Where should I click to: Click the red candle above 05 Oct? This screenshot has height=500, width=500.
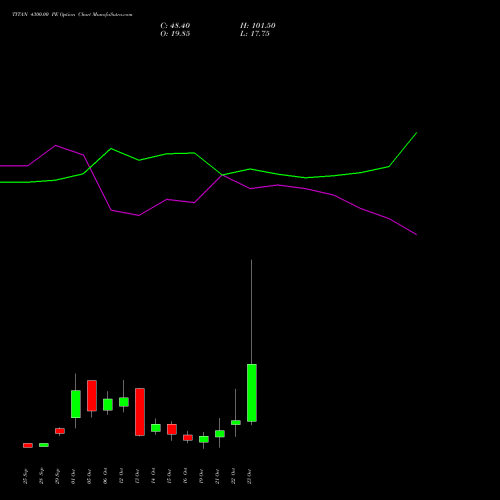[x=92, y=396]
